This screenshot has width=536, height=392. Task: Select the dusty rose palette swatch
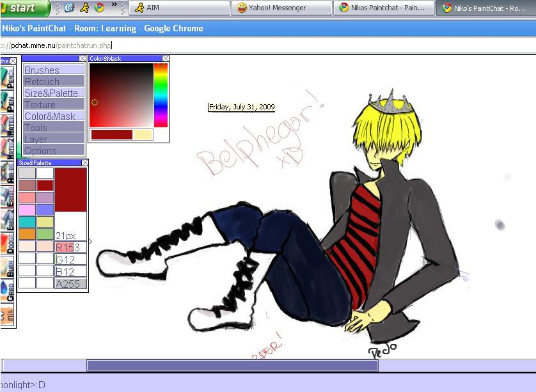click(x=27, y=185)
